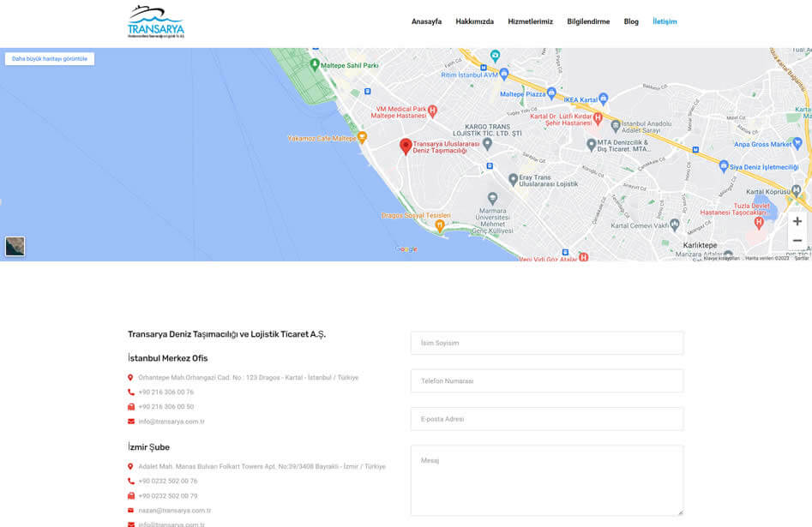Focus the İsim Soyisim input field
Screen dimensions: 812x527
pos(547,343)
